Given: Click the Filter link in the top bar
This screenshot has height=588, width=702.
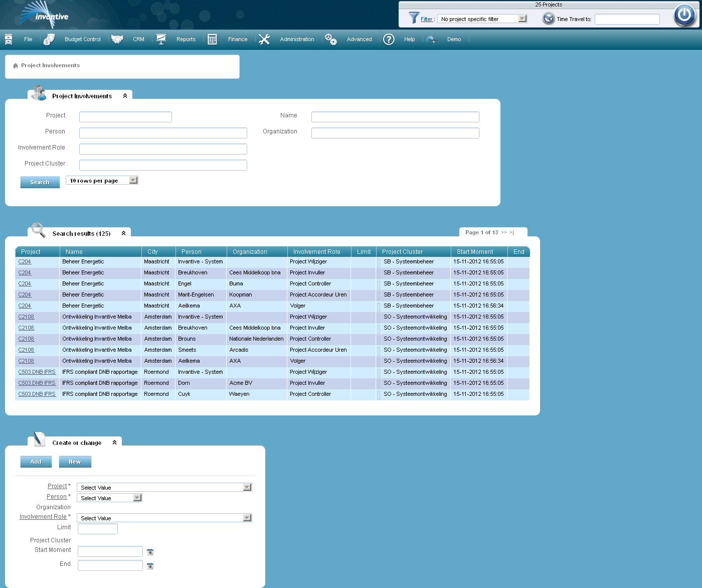Looking at the screenshot, I should [x=427, y=19].
